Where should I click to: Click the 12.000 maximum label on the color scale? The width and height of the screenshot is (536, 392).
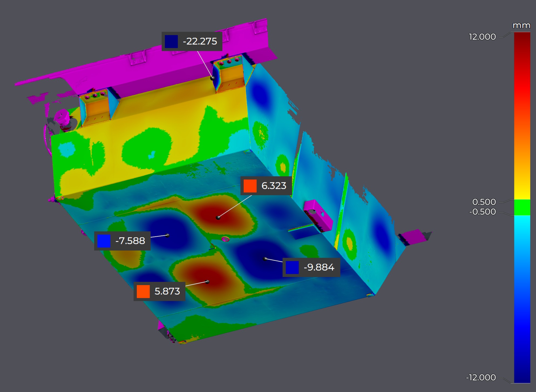(x=482, y=37)
